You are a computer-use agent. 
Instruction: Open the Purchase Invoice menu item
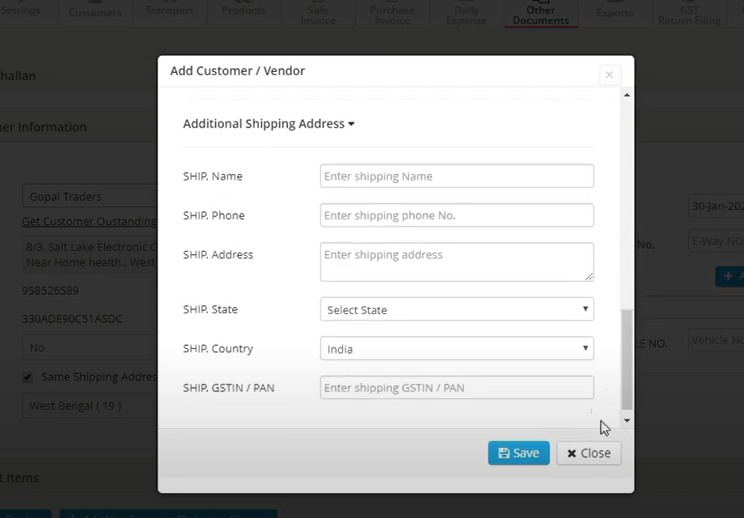(391, 14)
